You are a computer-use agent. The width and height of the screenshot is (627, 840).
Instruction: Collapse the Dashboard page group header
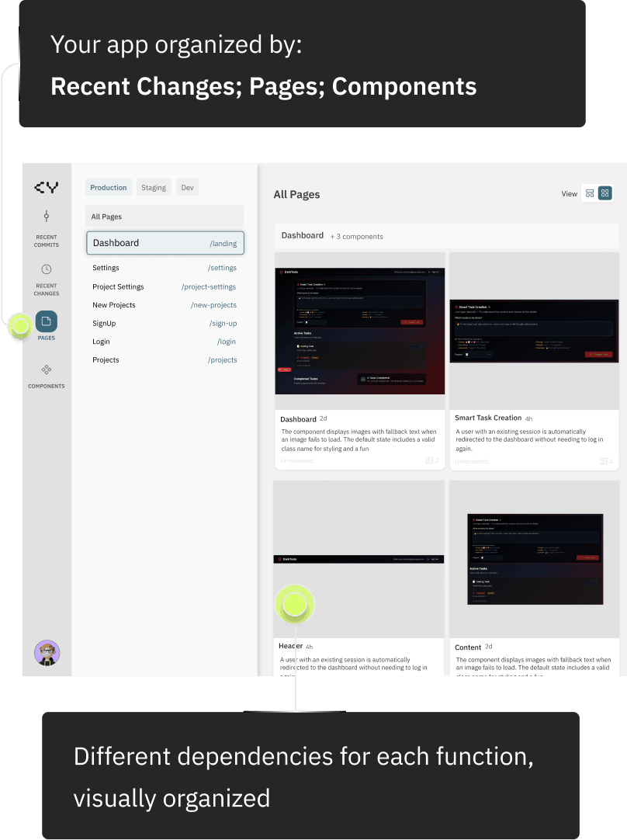(301, 235)
